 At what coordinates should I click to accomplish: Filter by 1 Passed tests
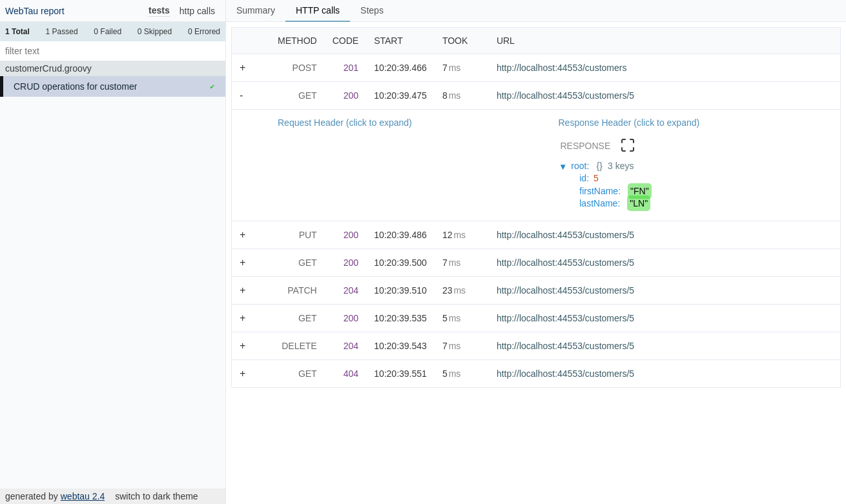click(x=61, y=31)
